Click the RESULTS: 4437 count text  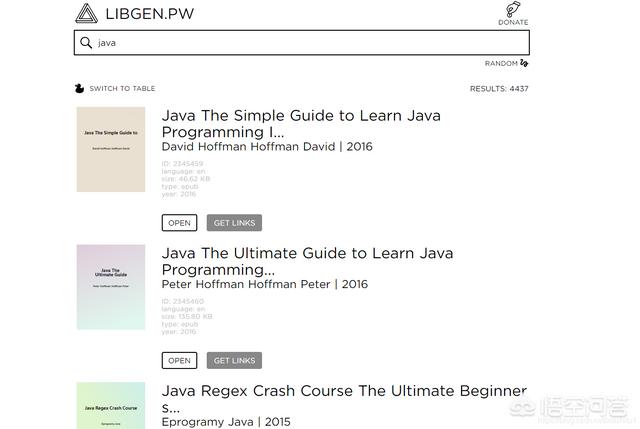click(x=499, y=89)
